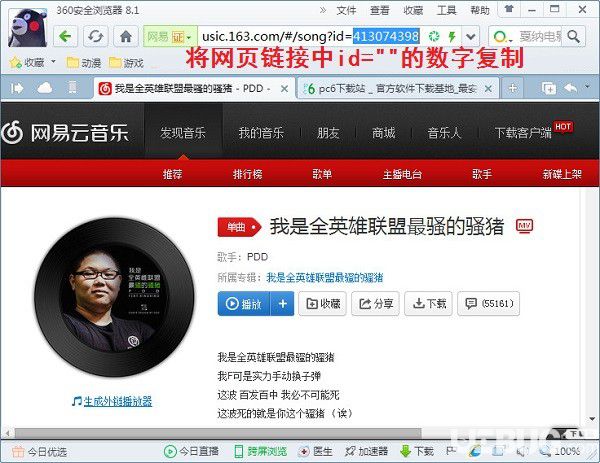
Task: Close the PDD song tab
Action: click(x=284, y=89)
